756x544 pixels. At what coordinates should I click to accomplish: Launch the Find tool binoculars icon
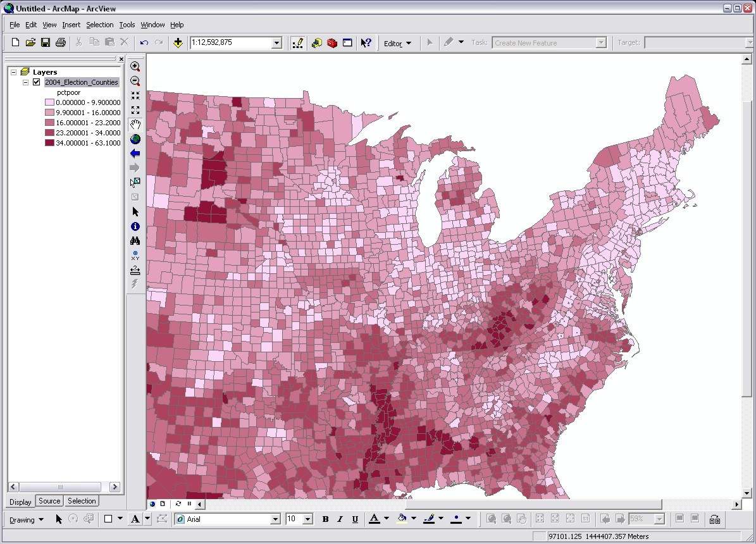(x=135, y=240)
